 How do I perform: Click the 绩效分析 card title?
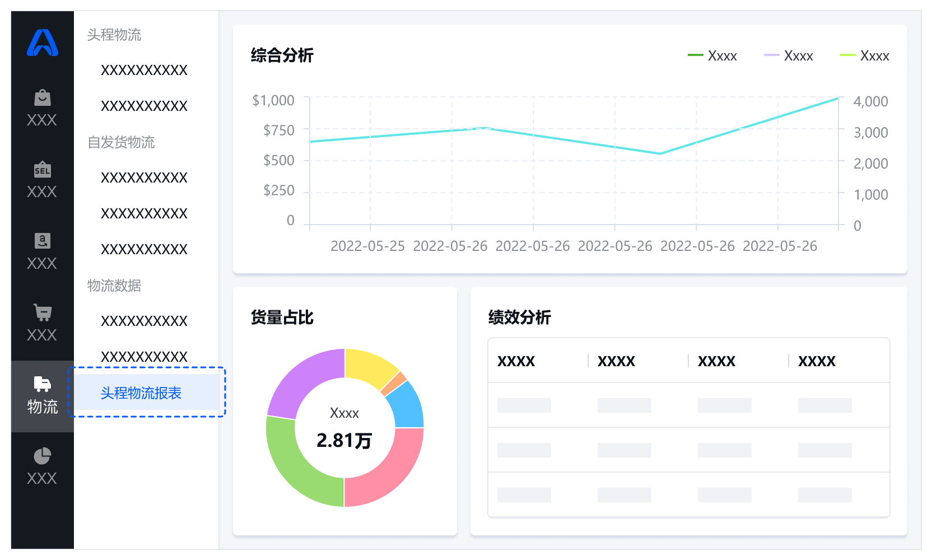coord(520,318)
